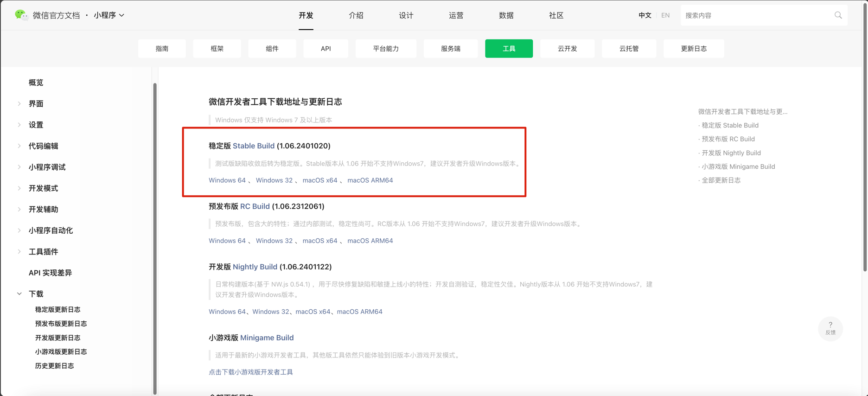The height and width of the screenshot is (396, 868).
Task: Select the 服务端 sub-navigation button
Action: pos(451,48)
